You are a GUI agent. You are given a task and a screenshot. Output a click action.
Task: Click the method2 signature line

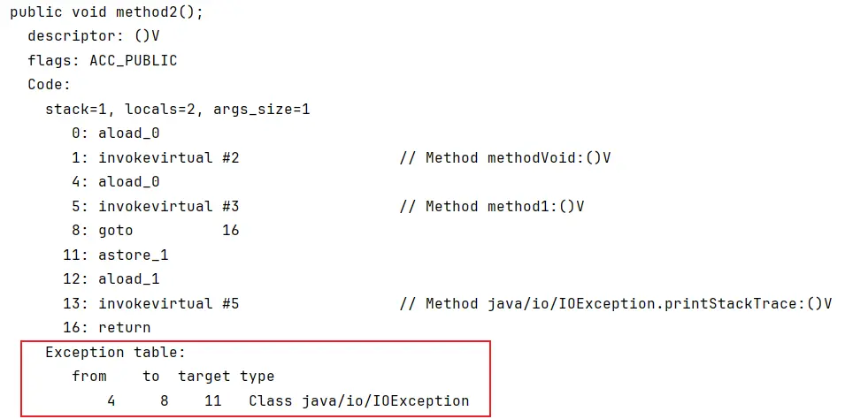[x=107, y=12]
